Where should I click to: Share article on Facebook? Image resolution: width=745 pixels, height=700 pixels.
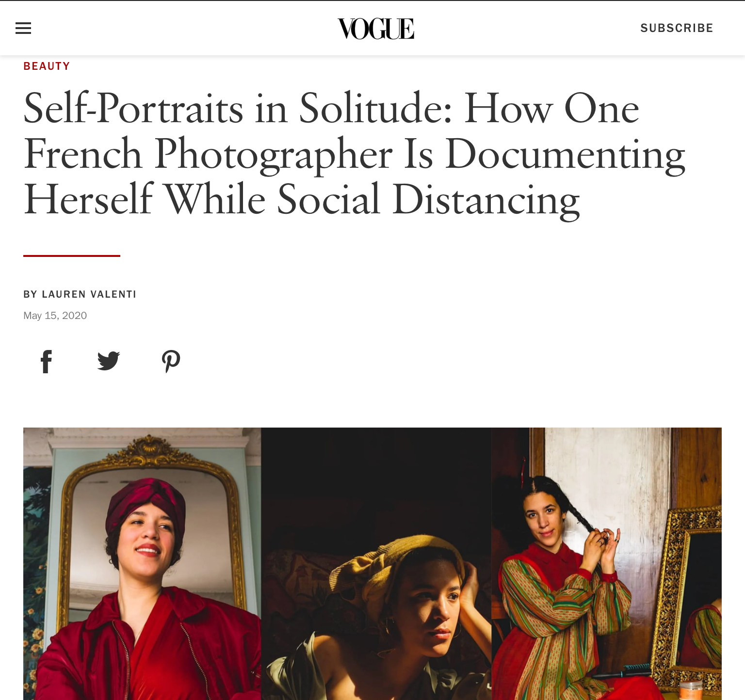[46, 362]
